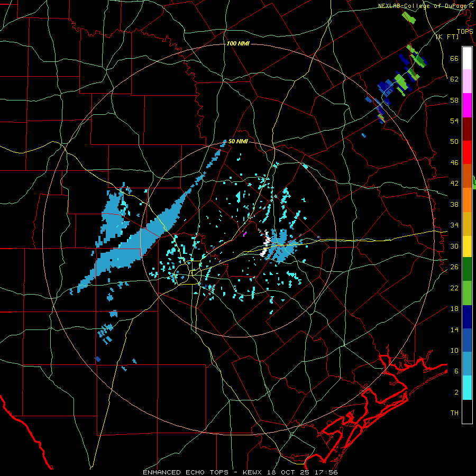Click the dark green legend swatch
This screenshot has width=476, height=476.
pyautogui.click(x=467, y=269)
